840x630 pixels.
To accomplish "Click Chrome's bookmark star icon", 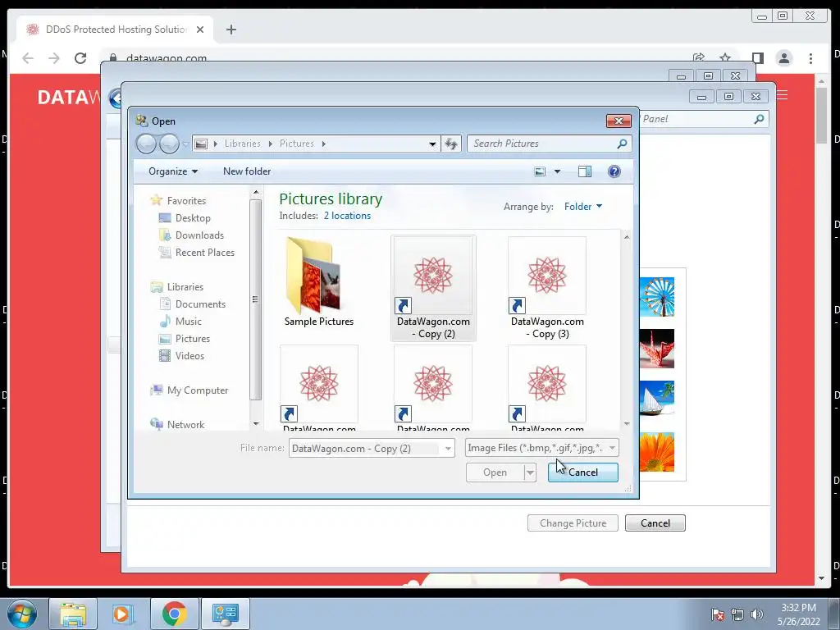I will [x=725, y=58].
